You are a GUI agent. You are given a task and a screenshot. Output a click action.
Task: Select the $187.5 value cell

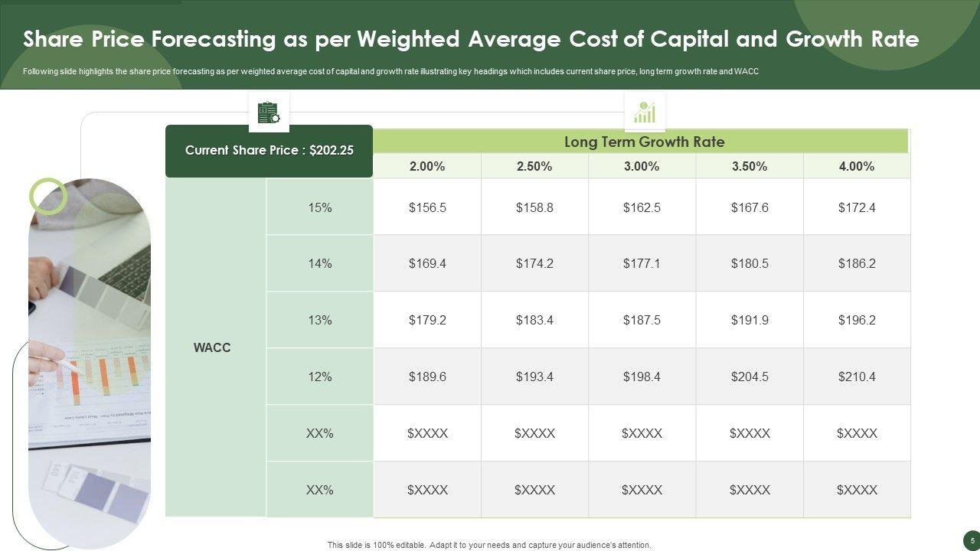click(x=642, y=320)
